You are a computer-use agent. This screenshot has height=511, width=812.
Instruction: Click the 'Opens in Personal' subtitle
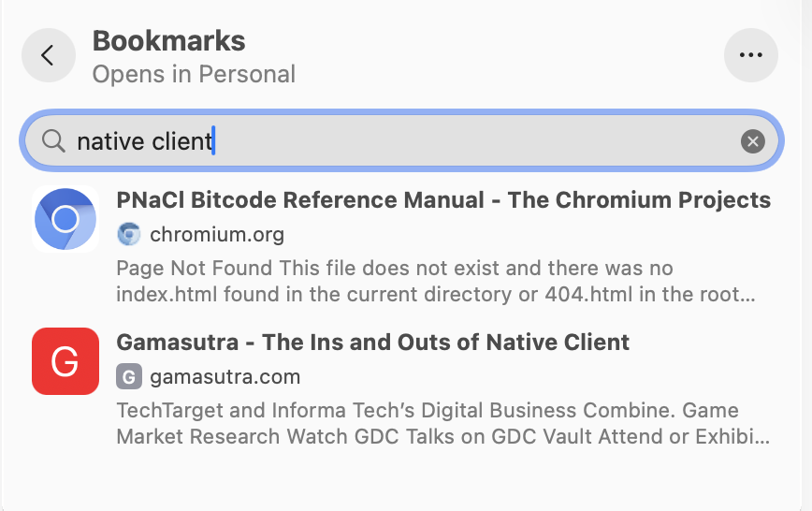(194, 74)
